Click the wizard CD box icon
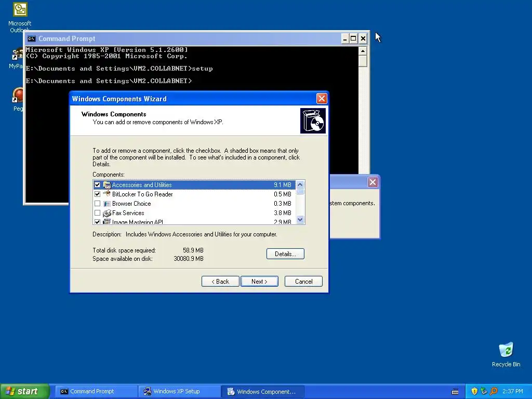 tap(313, 121)
